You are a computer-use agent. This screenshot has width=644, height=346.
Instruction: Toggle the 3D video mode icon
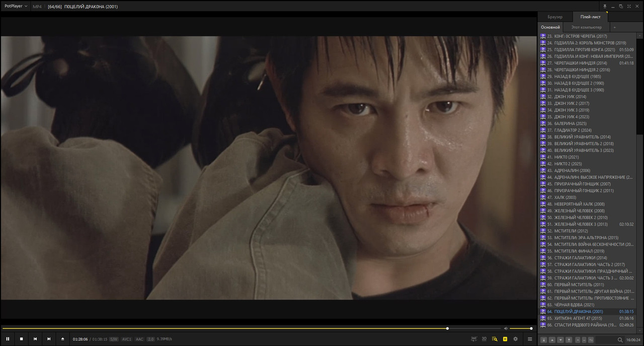pyautogui.click(x=484, y=339)
